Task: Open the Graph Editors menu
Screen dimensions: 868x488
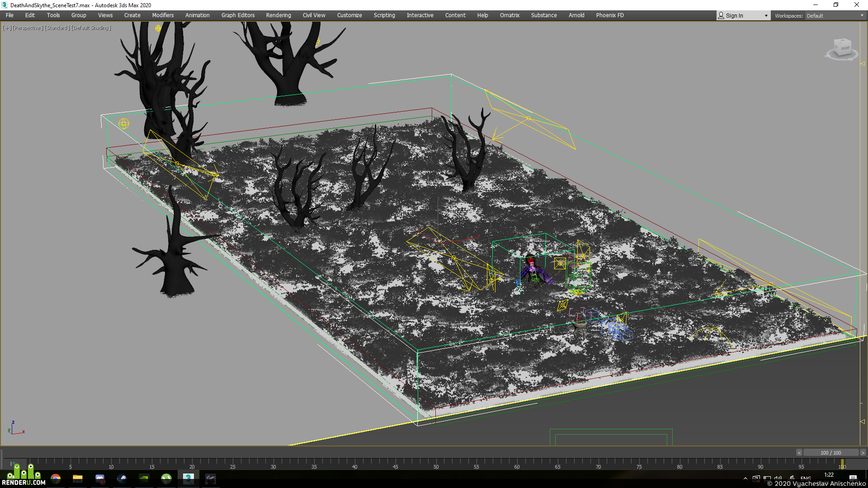Action: 238,15
